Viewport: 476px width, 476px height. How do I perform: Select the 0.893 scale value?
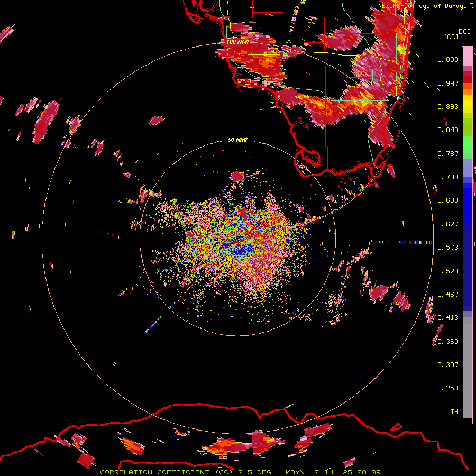pyautogui.click(x=448, y=106)
